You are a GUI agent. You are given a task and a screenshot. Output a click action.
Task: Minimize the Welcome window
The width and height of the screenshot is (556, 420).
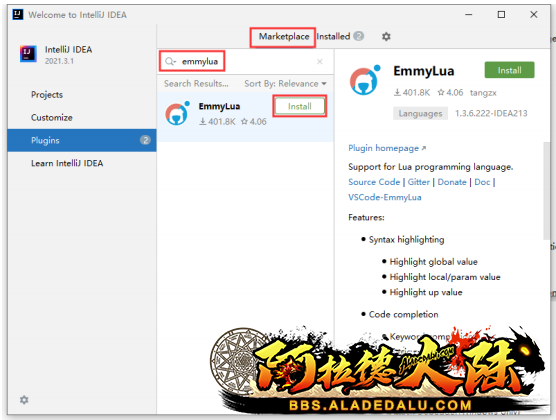point(468,15)
